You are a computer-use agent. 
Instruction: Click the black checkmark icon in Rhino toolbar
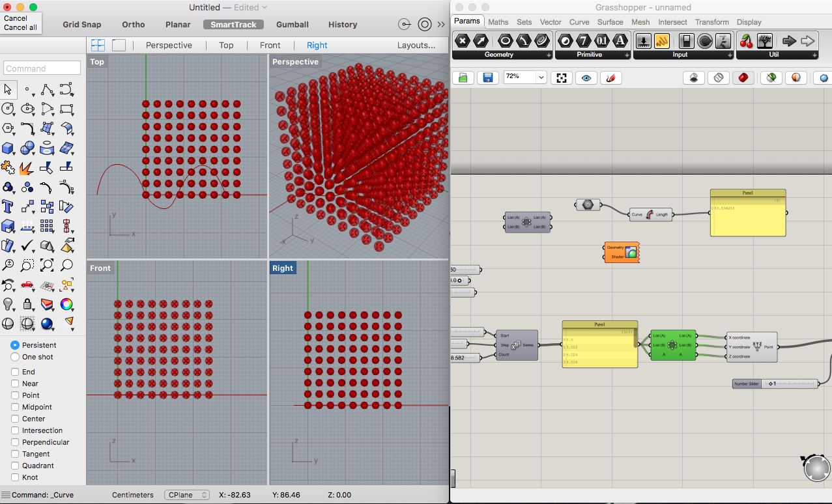[x=27, y=245]
